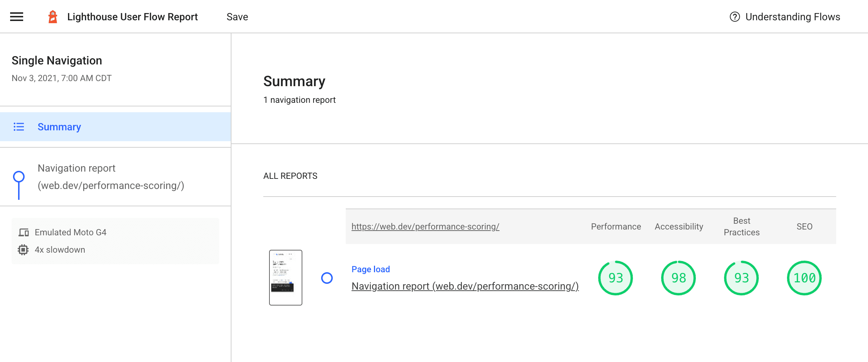Open the Navigation report detail link
This screenshot has height=362, width=868.
(x=465, y=286)
